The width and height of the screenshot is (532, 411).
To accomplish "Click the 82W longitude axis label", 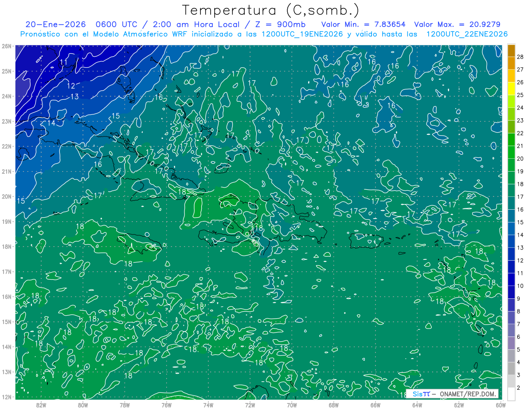I will pyautogui.click(x=41, y=405).
